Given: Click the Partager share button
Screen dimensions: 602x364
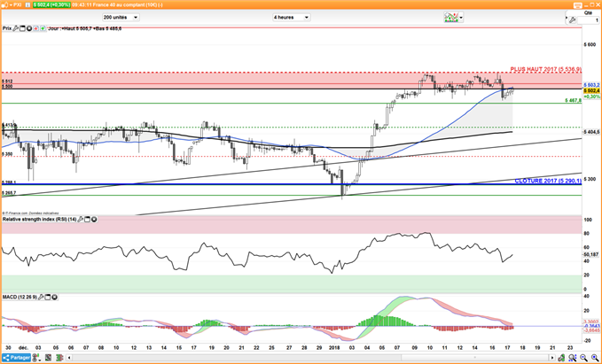Looking at the screenshot, I should [16, 358].
